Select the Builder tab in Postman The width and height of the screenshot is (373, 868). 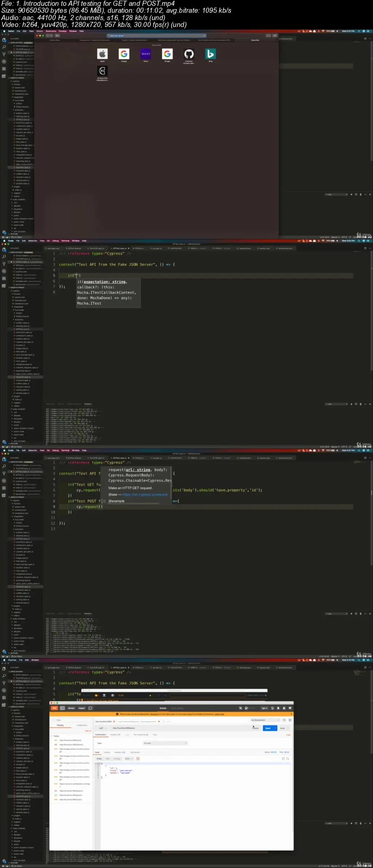pyautogui.click(x=163, y=708)
